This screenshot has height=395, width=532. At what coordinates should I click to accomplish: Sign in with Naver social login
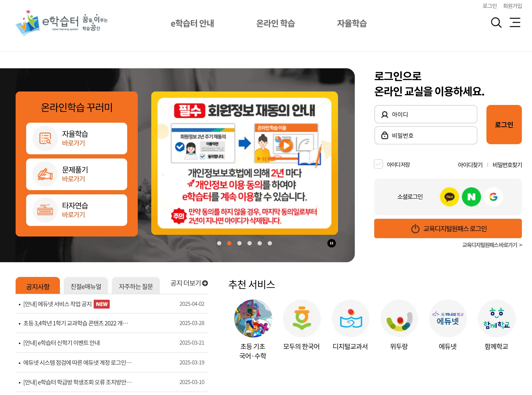pyautogui.click(x=471, y=197)
